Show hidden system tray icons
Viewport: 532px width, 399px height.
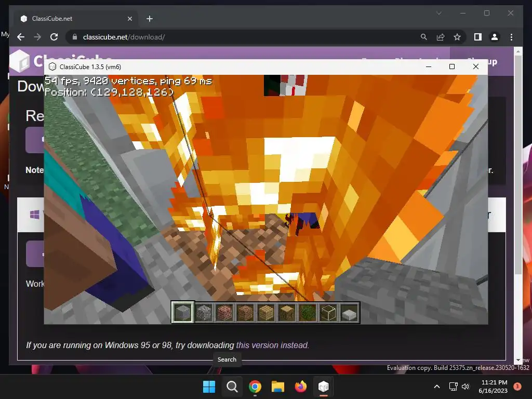(x=437, y=387)
